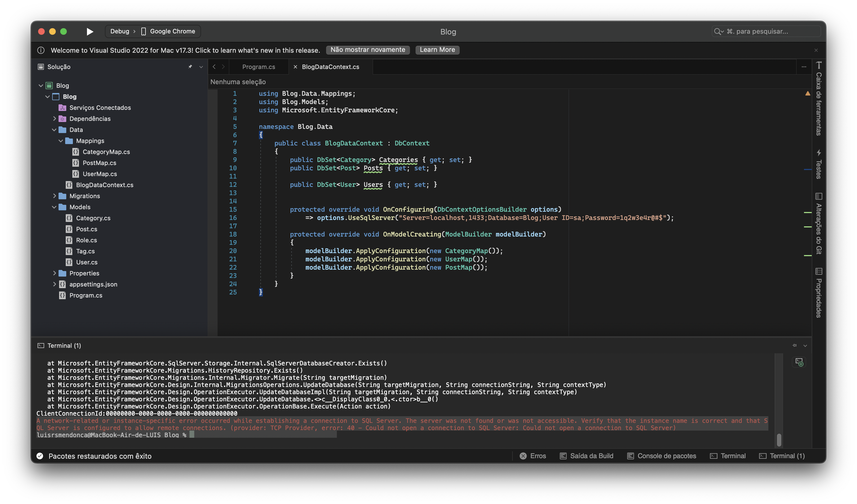Pin the Solução panel

click(x=190, y=67)
